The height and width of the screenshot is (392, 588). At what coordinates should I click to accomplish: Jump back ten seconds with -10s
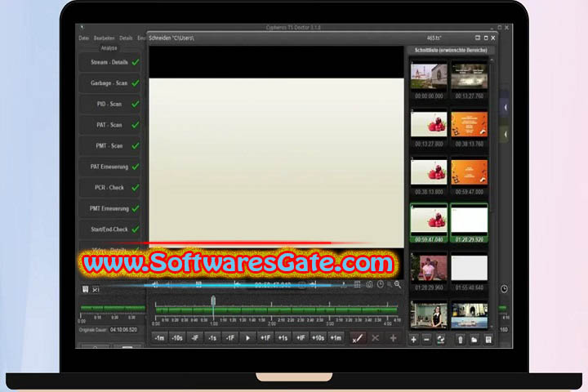point(177,338)
